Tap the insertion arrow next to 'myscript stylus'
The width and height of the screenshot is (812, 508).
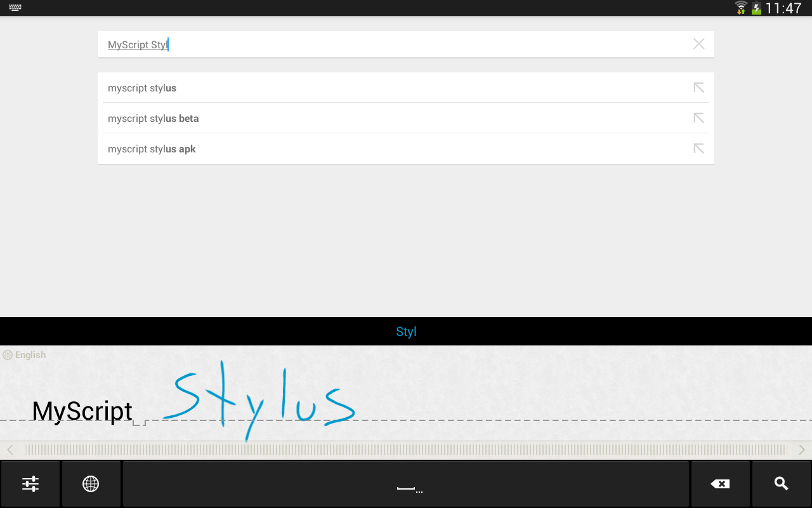[x=698, y=88]
